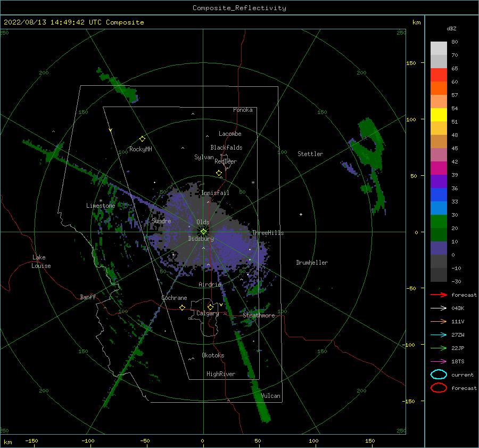Image resolution: width=479 pixels, height=448 pixels.
Task: Select the orange 57-60 dBZ swatch
Action: click(x=439, y=88)
